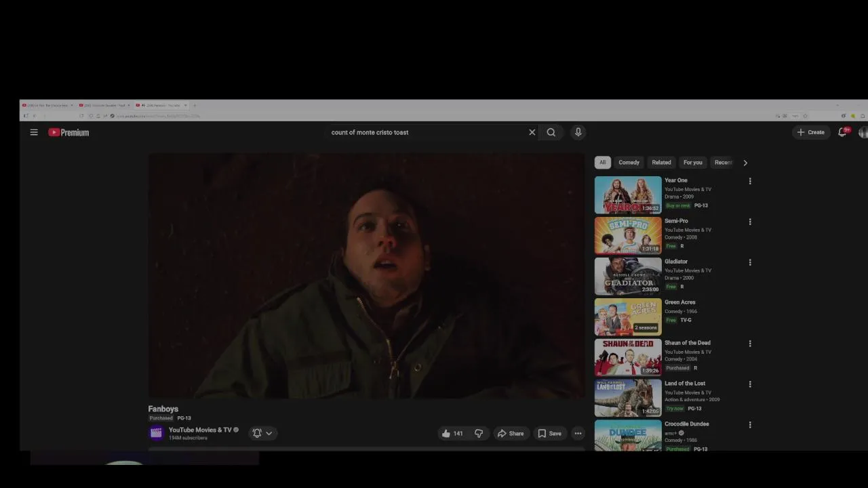Click the Semi-Pro title link

pyautogui.click(x=676, y=221)
